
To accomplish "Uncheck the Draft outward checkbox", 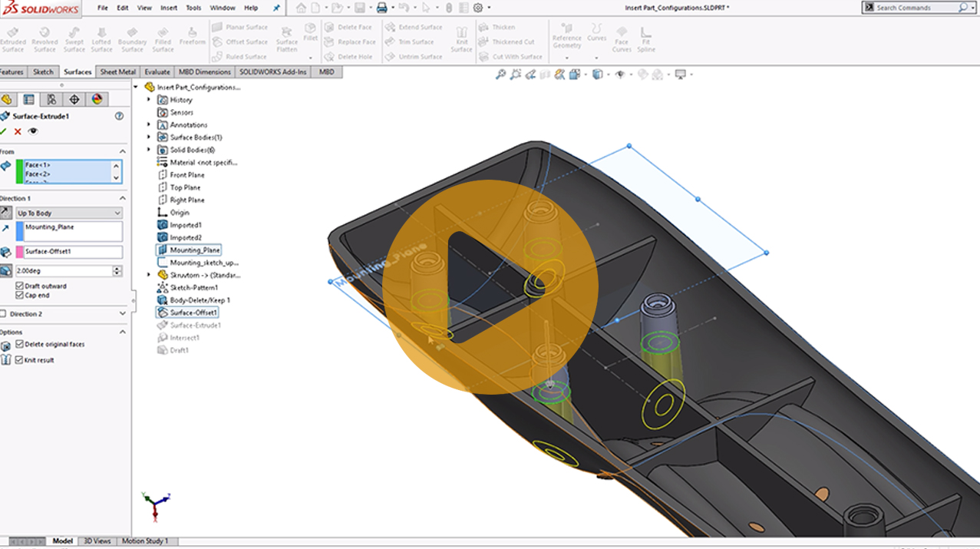I will tap(20, 286).
